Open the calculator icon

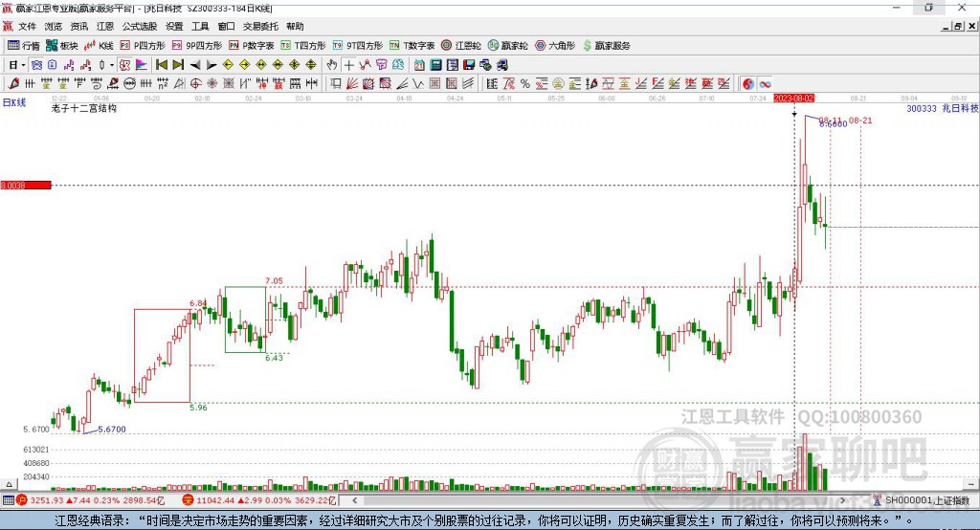(x=435, y=65)
